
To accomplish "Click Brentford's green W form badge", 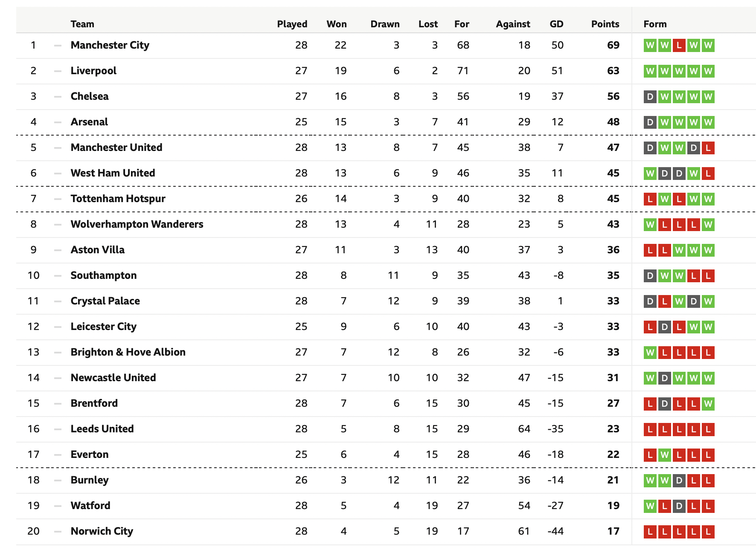I will pos(708,403).
